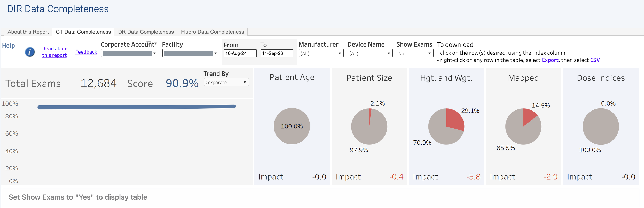Expand the Manufacturer filter dropdown

(x=321, y=53)
